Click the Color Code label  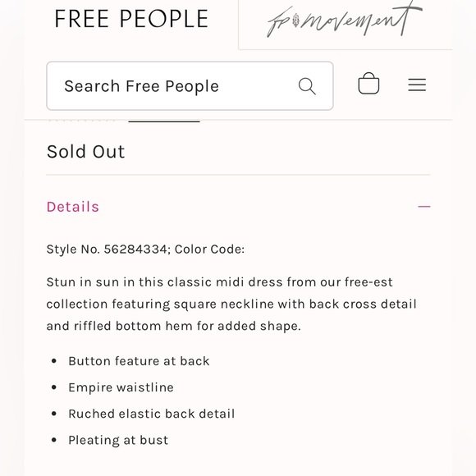209,249
